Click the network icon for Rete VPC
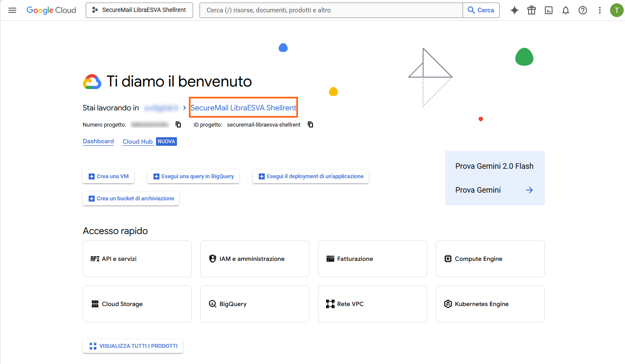 (x=330, y=304)
